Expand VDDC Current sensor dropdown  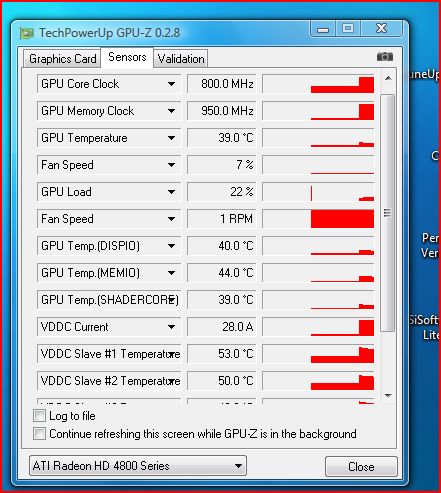point(171,327)
